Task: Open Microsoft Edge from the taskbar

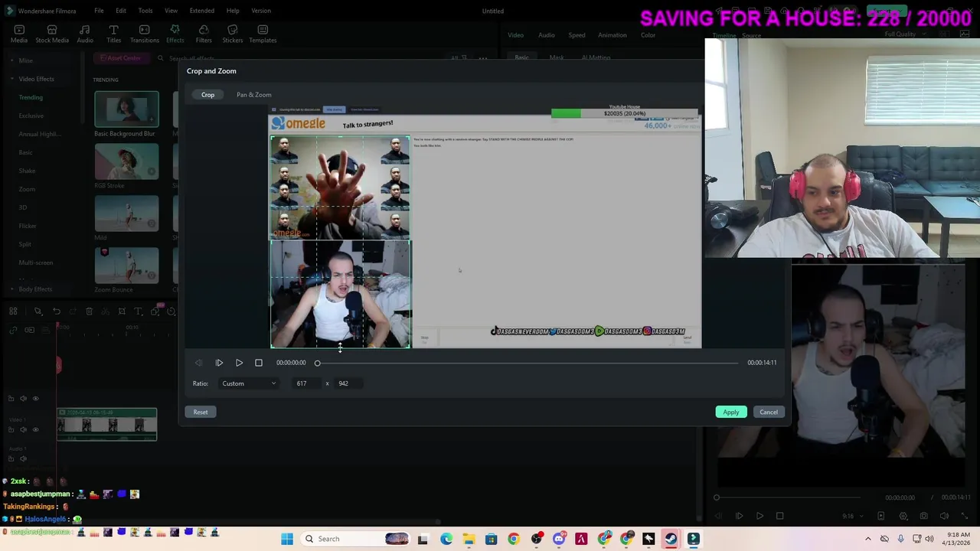Action: 446,539
